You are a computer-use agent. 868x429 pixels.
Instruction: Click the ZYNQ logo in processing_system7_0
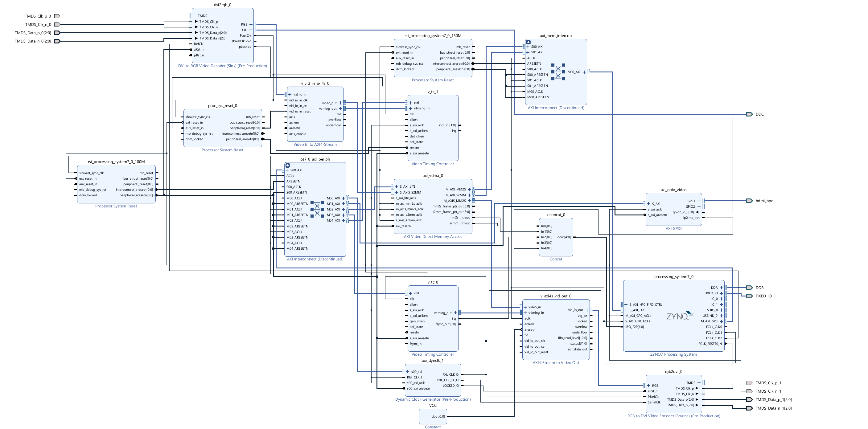[x=679, y=316]
